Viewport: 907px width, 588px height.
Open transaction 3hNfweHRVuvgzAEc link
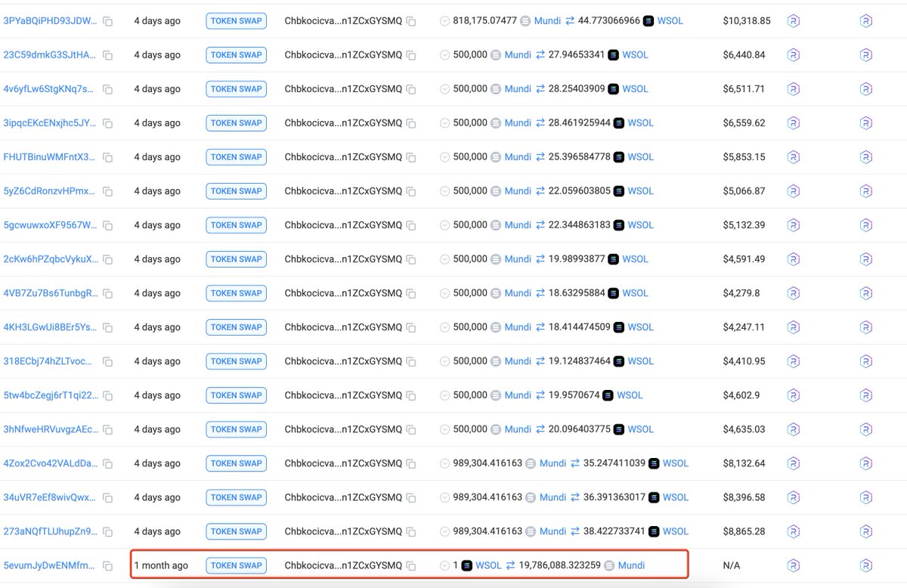click(50, 429)
